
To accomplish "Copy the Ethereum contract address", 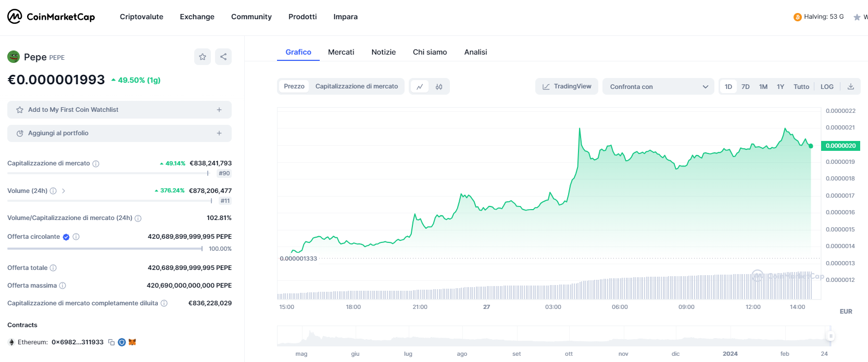I will point(111,342).
